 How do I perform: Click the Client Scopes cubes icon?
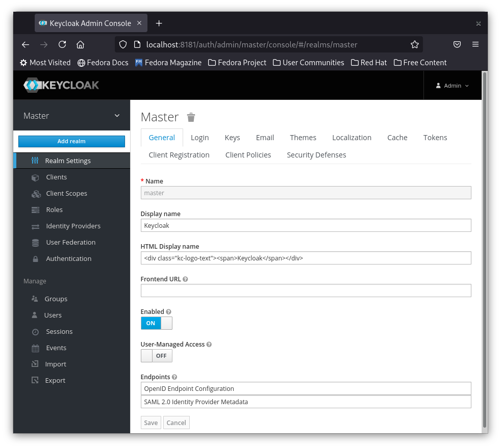click(36, 194)
